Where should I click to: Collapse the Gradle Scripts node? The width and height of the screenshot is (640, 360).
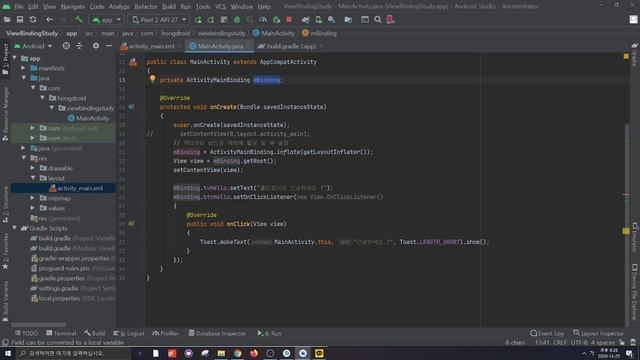tap(15, 228)
